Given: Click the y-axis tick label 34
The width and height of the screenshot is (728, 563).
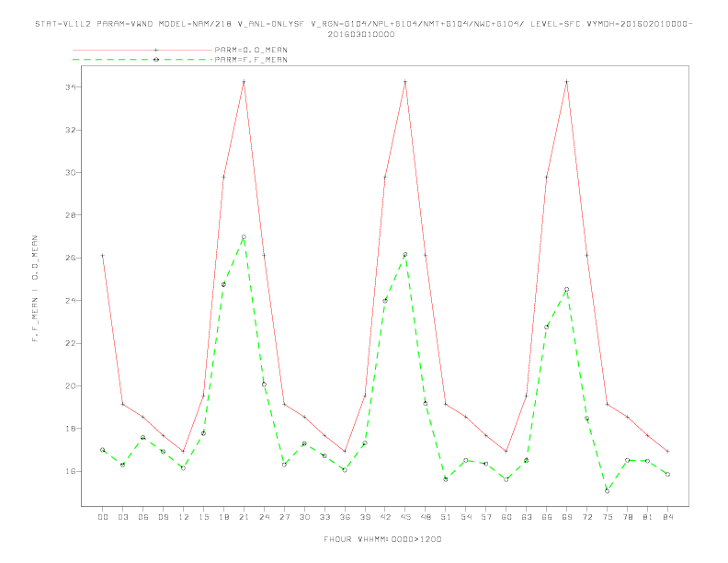Looking at the screenshot, I should tap(71, 87).
